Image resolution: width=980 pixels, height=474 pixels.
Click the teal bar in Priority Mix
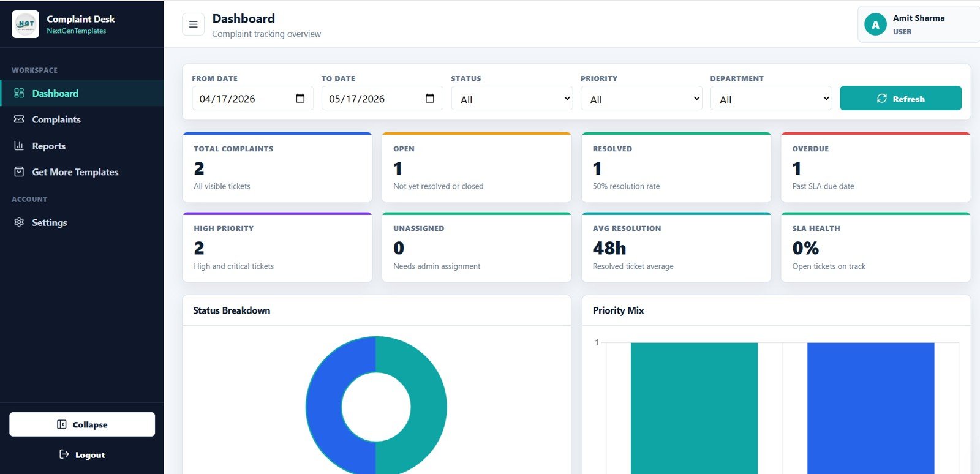pyautogui.click(x=695, y=408)
